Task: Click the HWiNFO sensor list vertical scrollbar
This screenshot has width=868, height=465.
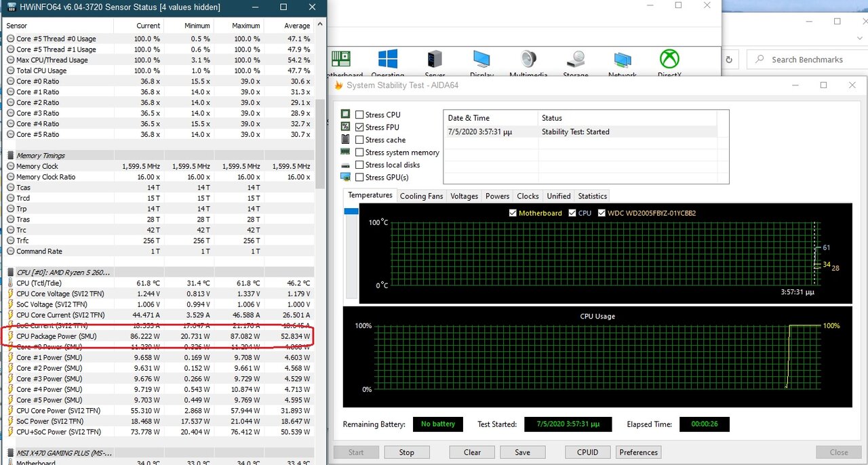Action: pyautogui.click(x=320, y=144)
